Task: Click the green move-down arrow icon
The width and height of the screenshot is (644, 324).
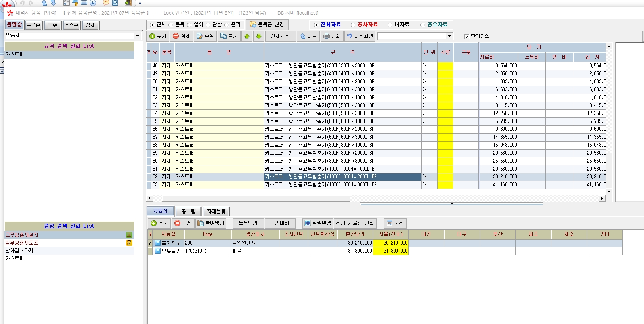Action: [259, 36]
